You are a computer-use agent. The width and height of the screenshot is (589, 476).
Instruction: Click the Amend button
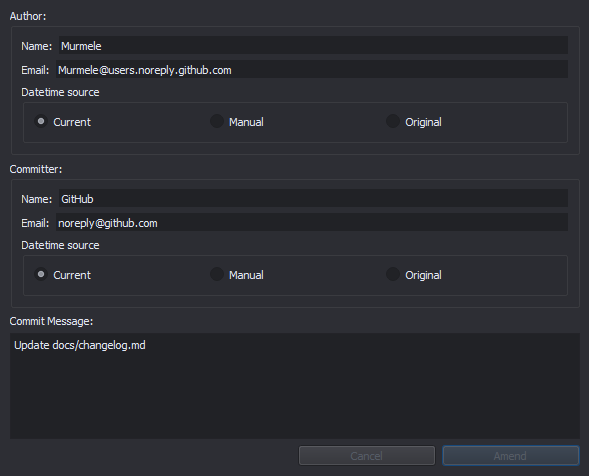click(510, 456)
